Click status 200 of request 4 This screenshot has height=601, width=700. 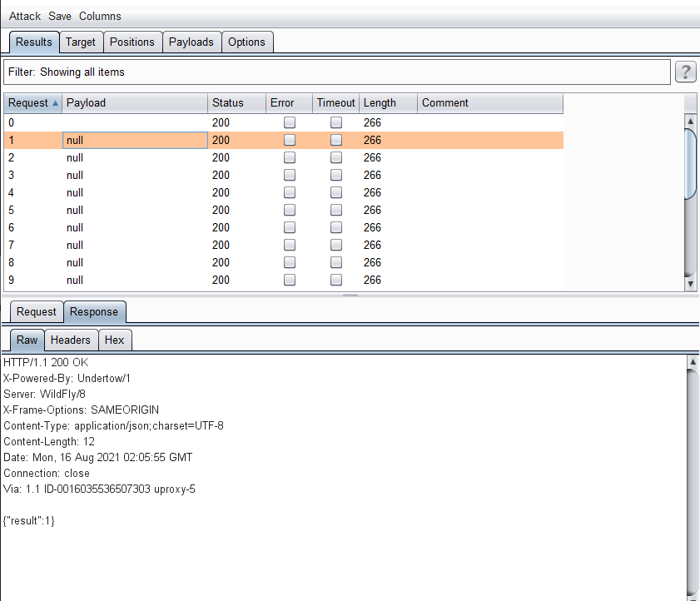tap(236, 192)
